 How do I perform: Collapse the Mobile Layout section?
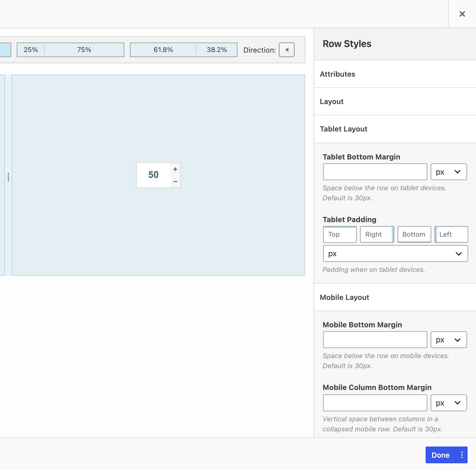(x=395, y=297)
